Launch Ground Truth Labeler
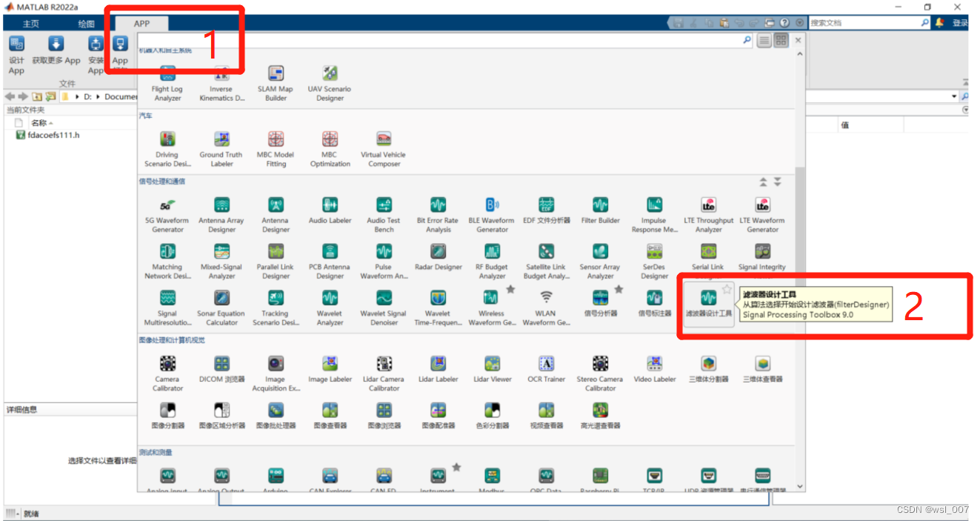Image resolution: width=980 pixels, height=521 pixels. pos(221,149)
